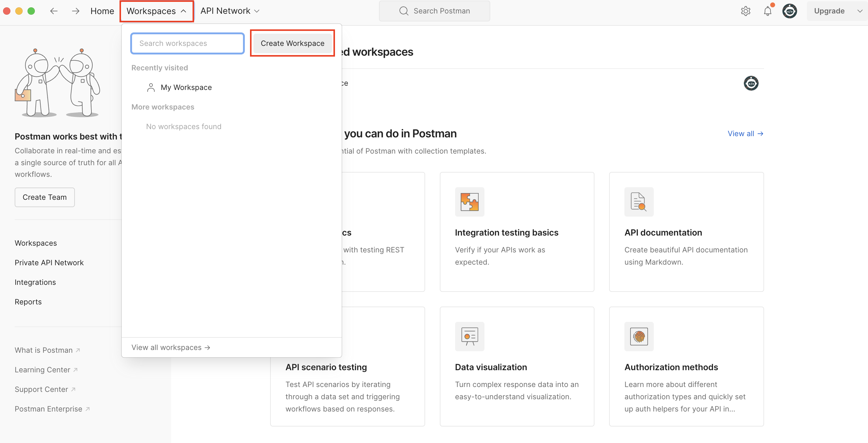Image resolution: width=868 pixels, height=443 pixels.
Task: Click the astronauts high-five illustration
Action: tap(58, 83)
